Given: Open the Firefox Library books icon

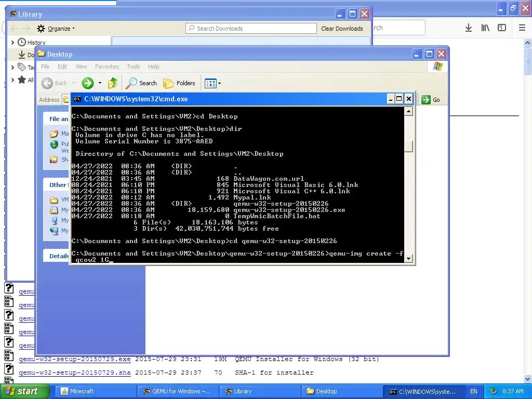Looking at the screenshot, I should coord(485,28).
